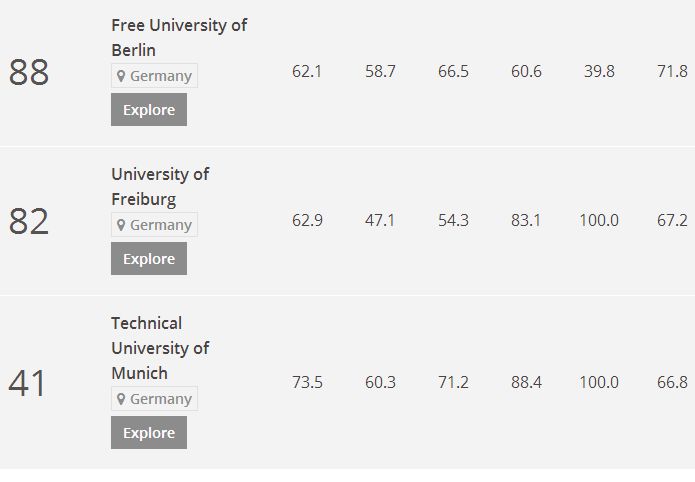Click rank number 82
The image size is (695, 482).
[28, 221]
